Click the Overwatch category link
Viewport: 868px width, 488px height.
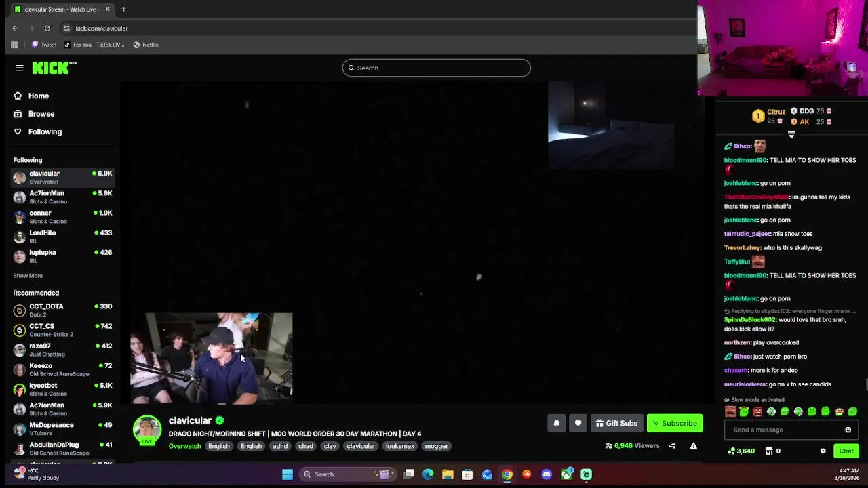tap(184, 446)
